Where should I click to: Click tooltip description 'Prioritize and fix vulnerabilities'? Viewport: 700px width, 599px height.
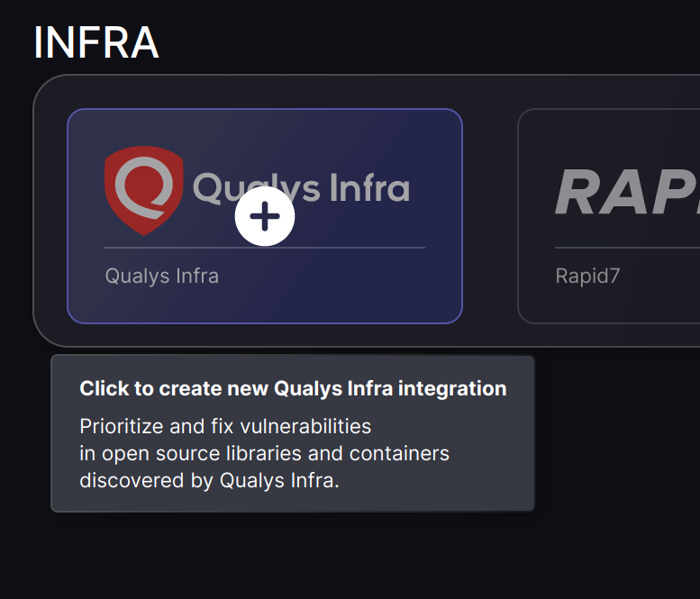(x=225, y=426)
